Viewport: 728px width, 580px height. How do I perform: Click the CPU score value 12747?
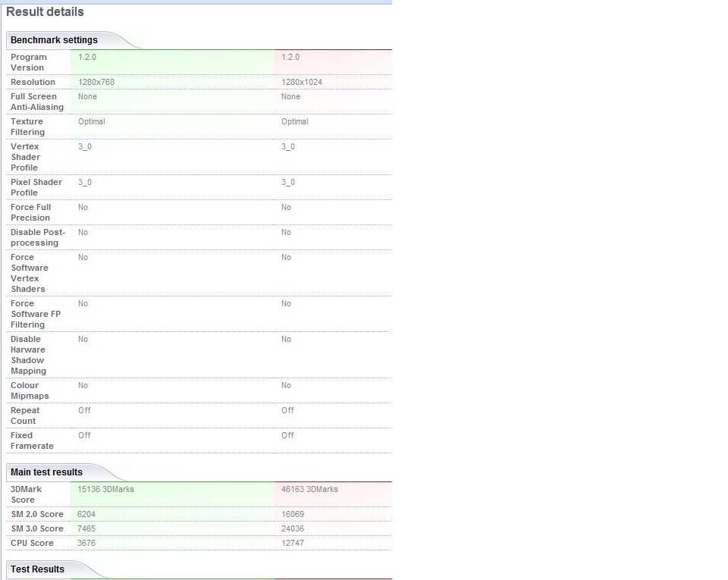293,543
